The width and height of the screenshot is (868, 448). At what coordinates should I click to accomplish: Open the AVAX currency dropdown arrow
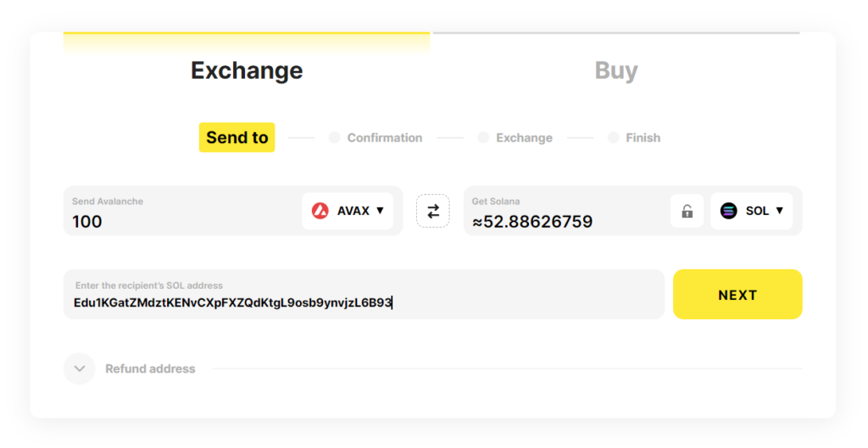[x=380, y=210]
